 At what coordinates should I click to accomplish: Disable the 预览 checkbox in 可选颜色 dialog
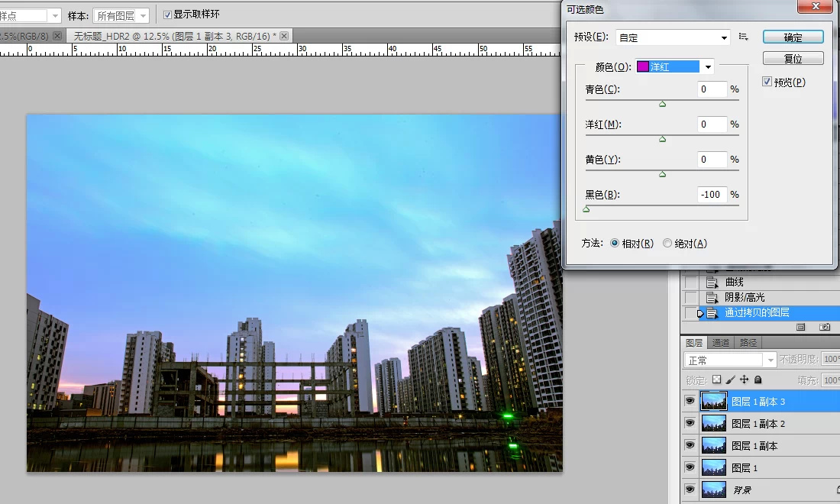tap(767, 82)
